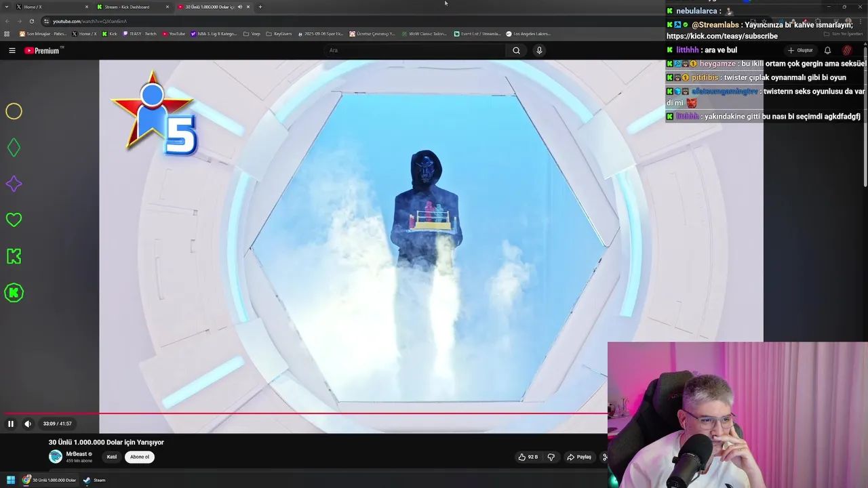Go forward in browser history
Screen dimensions: 868x488
coord(20,21)
